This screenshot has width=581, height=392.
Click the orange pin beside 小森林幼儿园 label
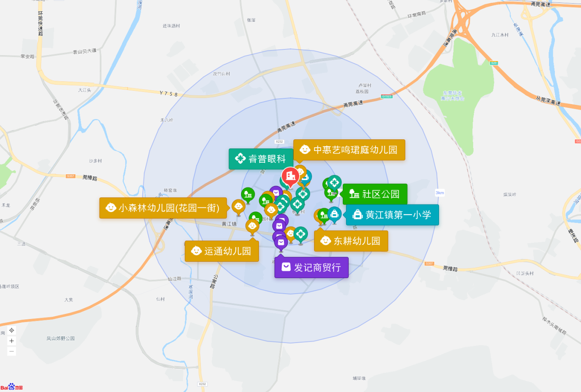[238, 207]
